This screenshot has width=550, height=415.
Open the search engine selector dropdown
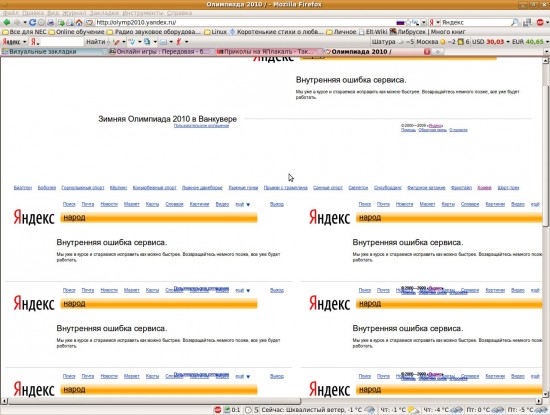click(438, 22)
